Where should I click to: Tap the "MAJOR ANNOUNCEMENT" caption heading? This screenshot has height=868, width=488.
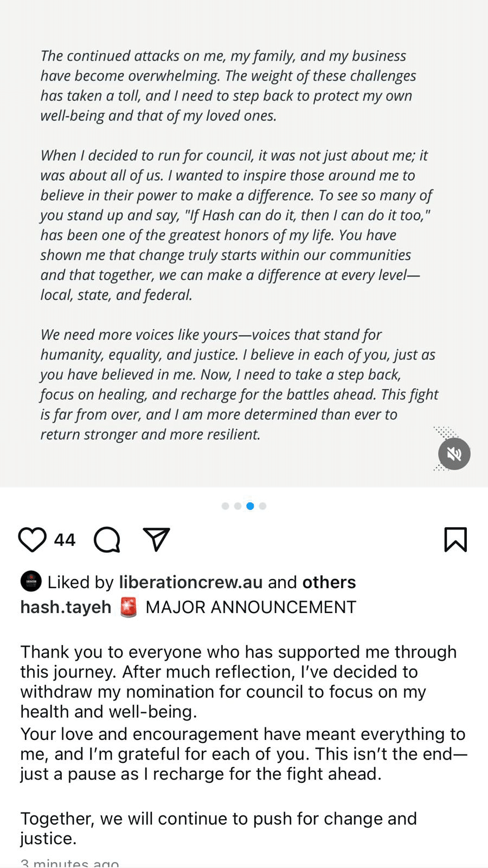tap(251, 607)
